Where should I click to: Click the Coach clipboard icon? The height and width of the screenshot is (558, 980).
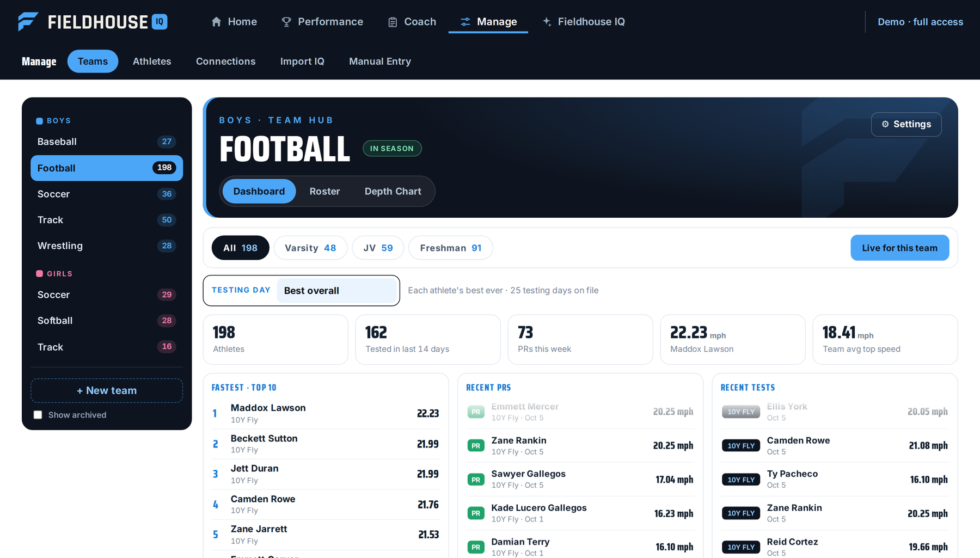pyautogui.click(x=393, y=22)
